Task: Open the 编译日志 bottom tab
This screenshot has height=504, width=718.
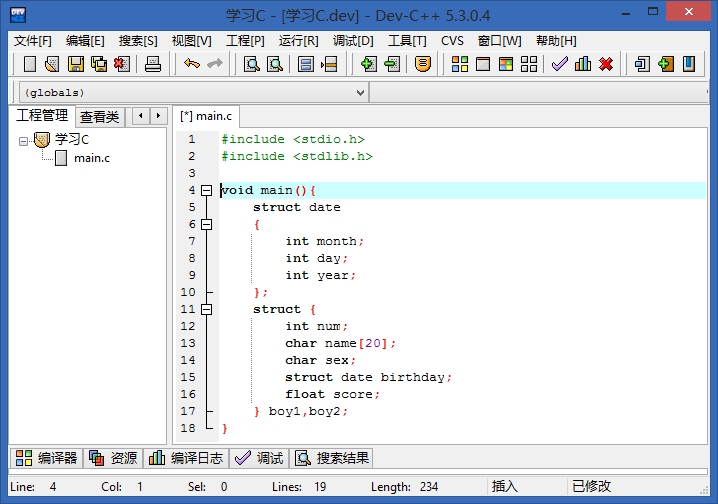Action: 186,458
